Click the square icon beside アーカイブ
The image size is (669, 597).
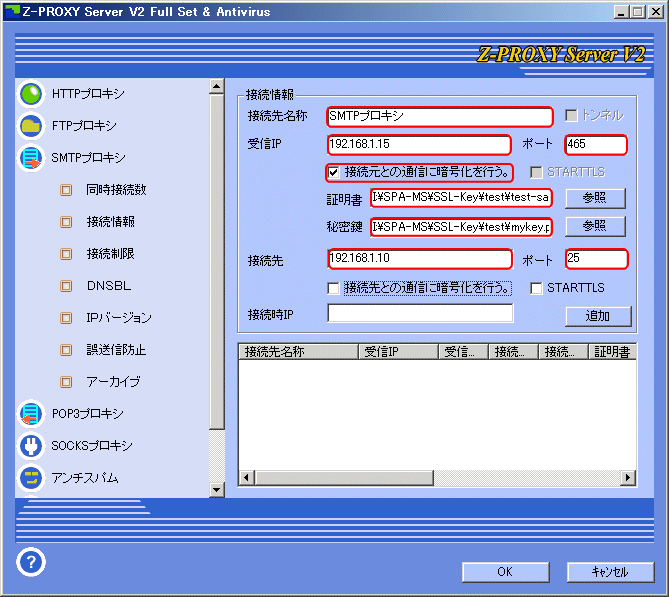pos(66,382)
